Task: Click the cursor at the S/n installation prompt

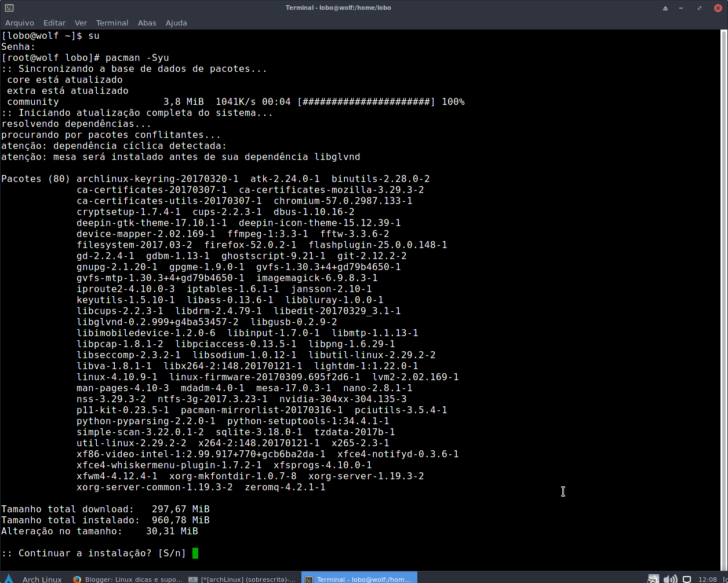Action: coord(196,553)
